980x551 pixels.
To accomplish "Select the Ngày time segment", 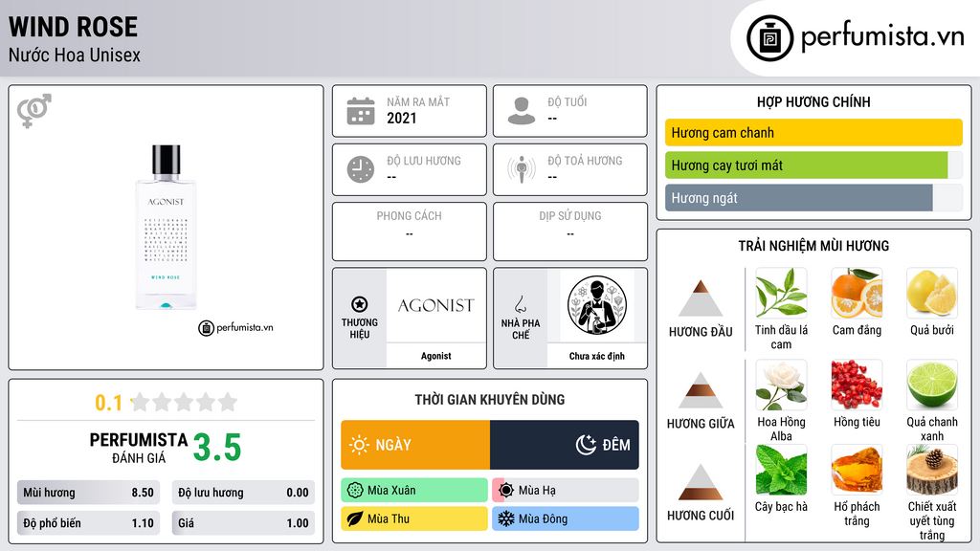I will (x=415, y=445).
